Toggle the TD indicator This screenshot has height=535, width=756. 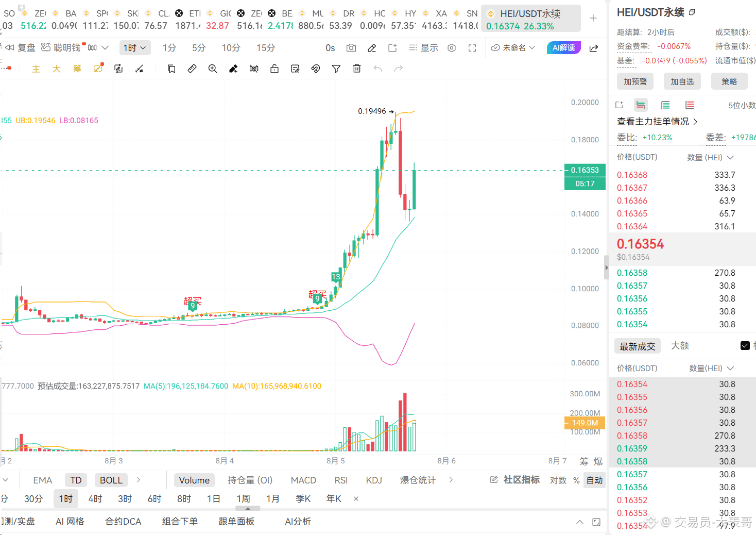pos(76,480)
